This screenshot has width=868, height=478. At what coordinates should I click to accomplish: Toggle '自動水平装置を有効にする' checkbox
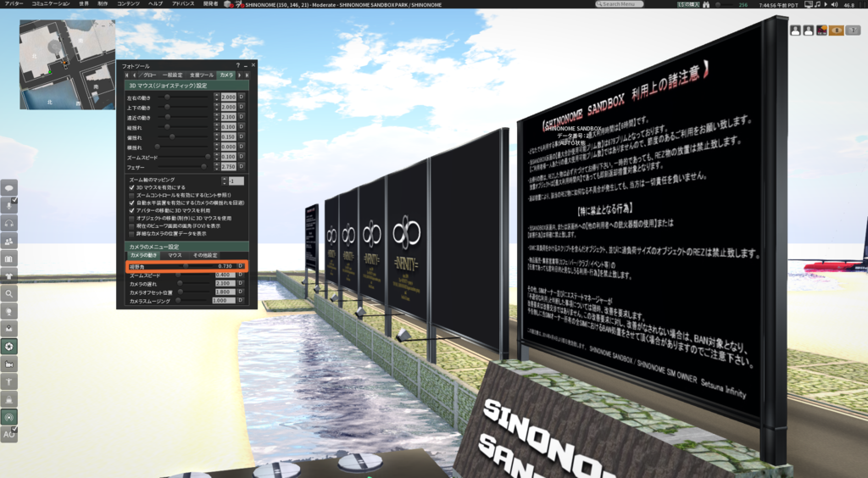(x=131, y=203)
